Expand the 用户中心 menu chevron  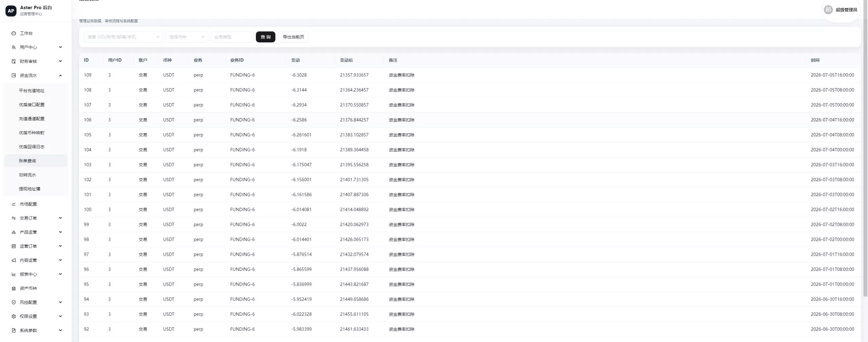pos(60,47)
